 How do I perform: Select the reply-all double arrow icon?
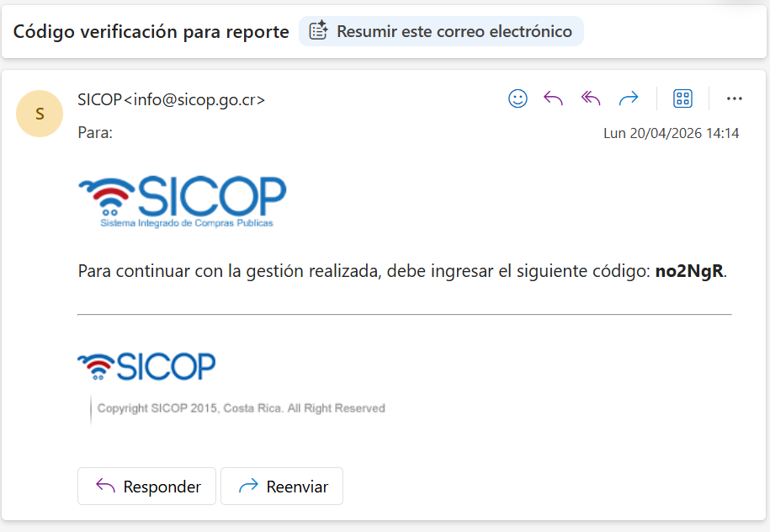(x=590, y=98)
